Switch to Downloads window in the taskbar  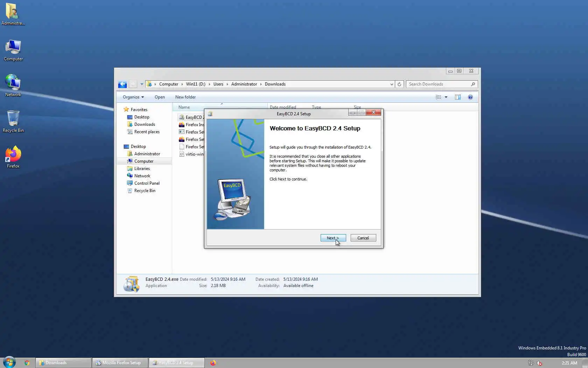pos(63,363)
